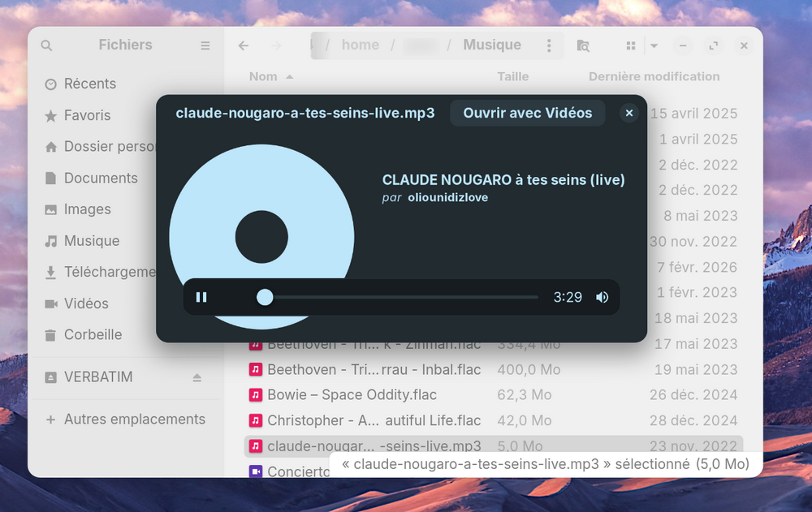Click the 62,3 Mo size cell
Viewport: 812px width, 512px height.
point(524,395)
